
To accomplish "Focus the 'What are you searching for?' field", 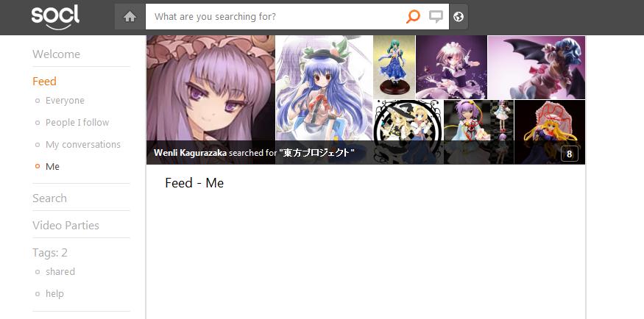I will (x=275, y=17).
